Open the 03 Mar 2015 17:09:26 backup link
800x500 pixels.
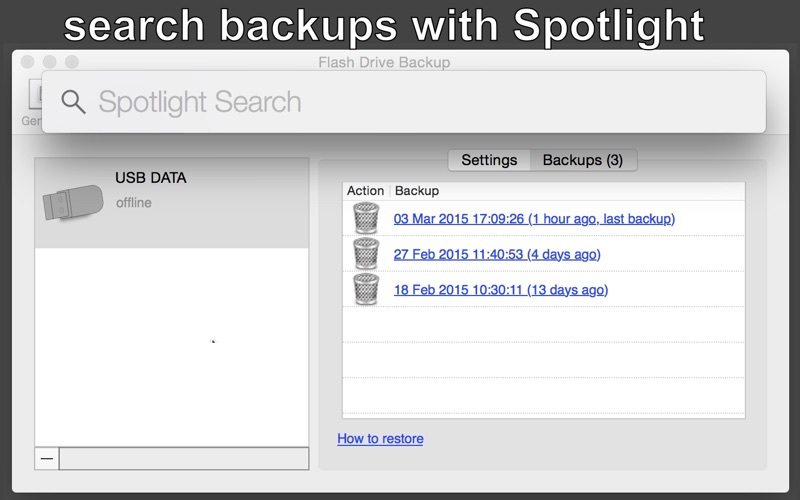coord(534,219)
